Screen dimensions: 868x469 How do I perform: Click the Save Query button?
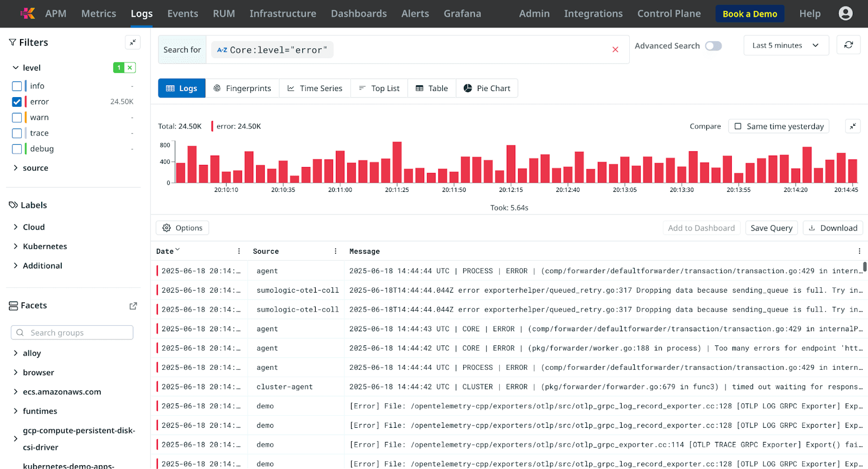[771, 228]
